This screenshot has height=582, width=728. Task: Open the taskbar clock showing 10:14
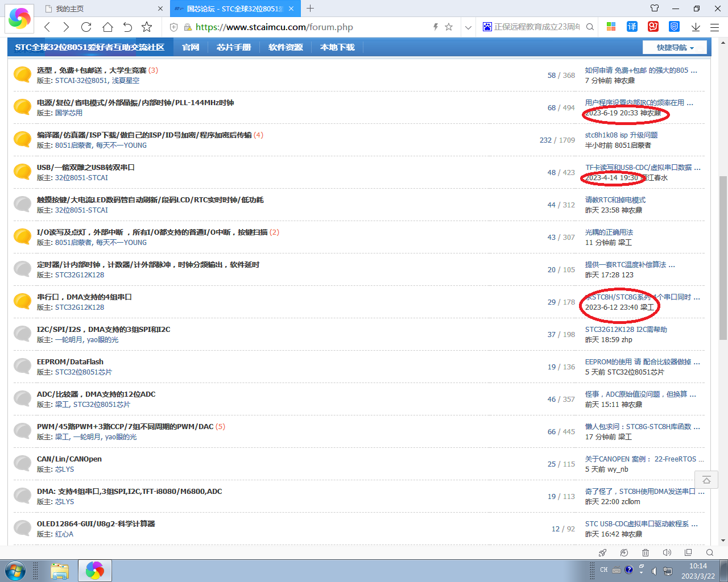(x=698, y=571)
